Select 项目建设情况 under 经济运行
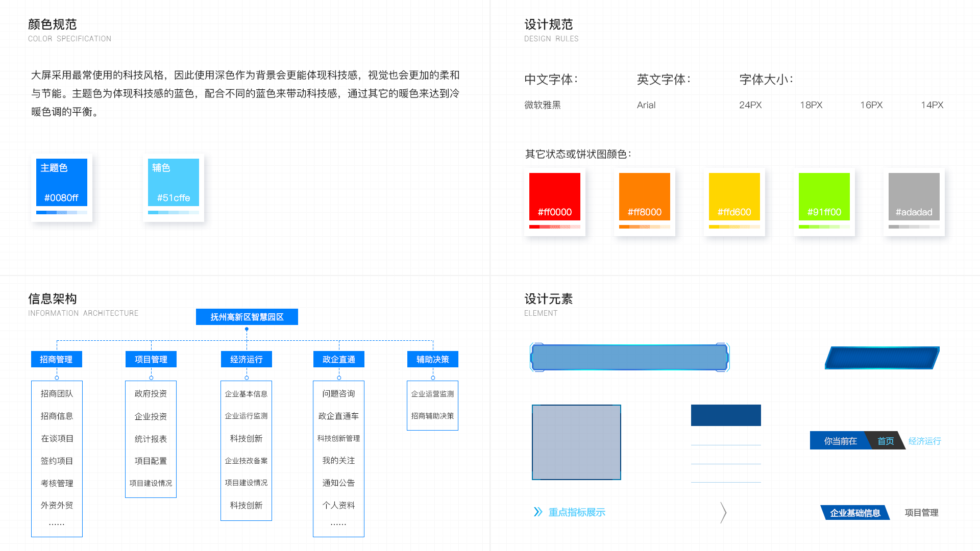Viewport: 980px width, 551px height. [246, 483]
